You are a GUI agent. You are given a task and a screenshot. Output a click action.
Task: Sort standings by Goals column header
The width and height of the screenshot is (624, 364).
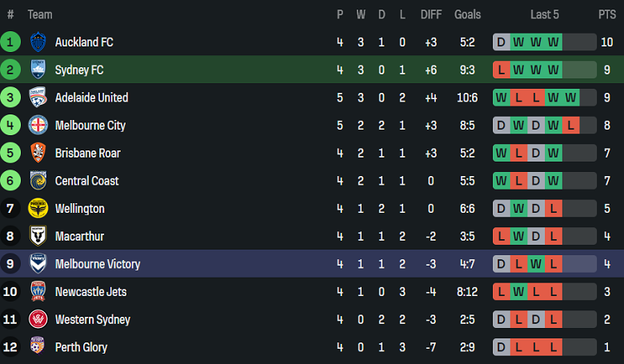point(467,14)
